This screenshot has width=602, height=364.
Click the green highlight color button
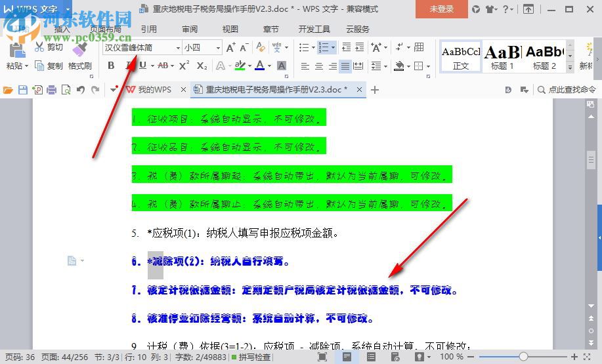(x=240, y=66)
